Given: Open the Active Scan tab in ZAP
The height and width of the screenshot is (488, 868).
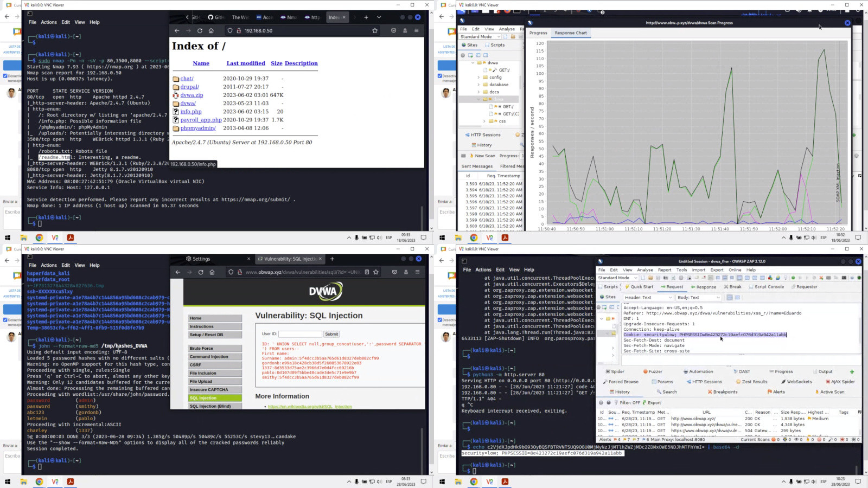Looking at the screenshot, I should tap(829, 392).
